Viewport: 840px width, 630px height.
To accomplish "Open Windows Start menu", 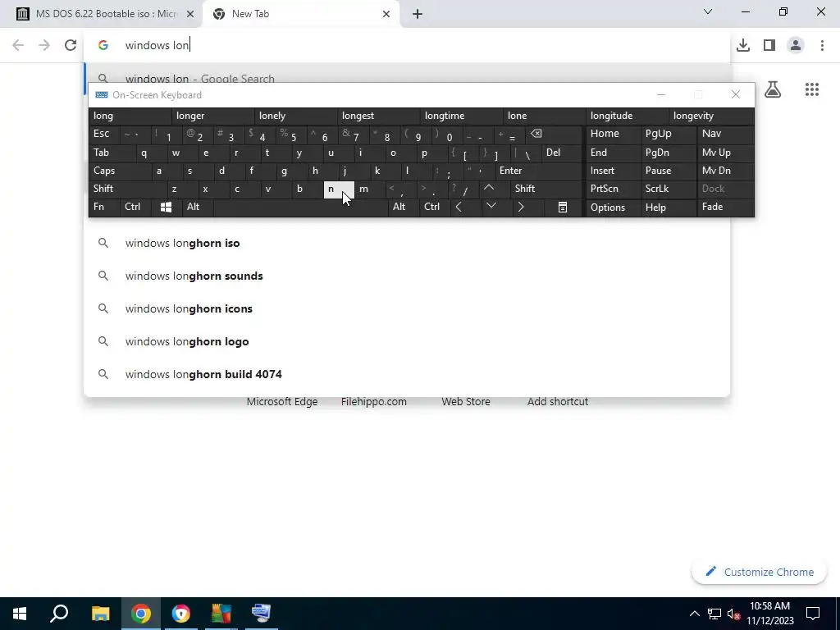I will tap(20, 614).
